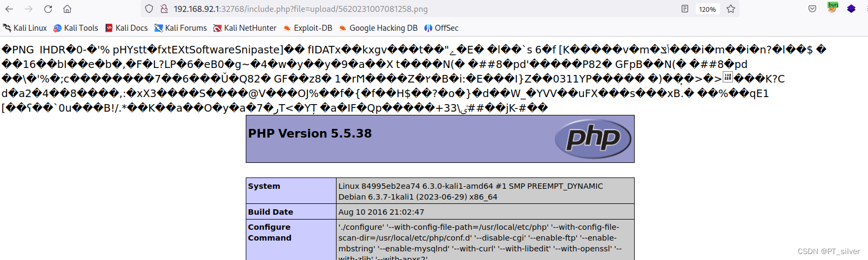Reload the current page

(48, 9)
